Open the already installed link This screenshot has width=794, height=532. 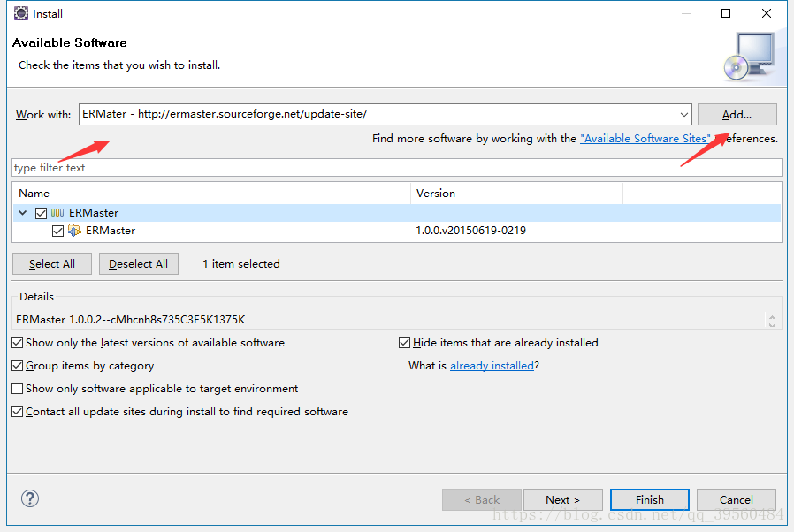492,366
